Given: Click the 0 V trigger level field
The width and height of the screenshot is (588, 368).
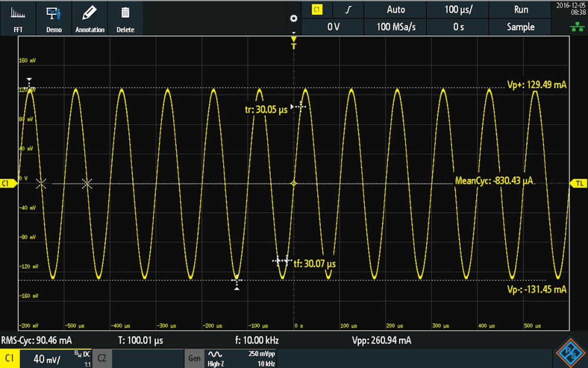Looking at the screenshot, I should pyautogui.click(x=333, y=27).
